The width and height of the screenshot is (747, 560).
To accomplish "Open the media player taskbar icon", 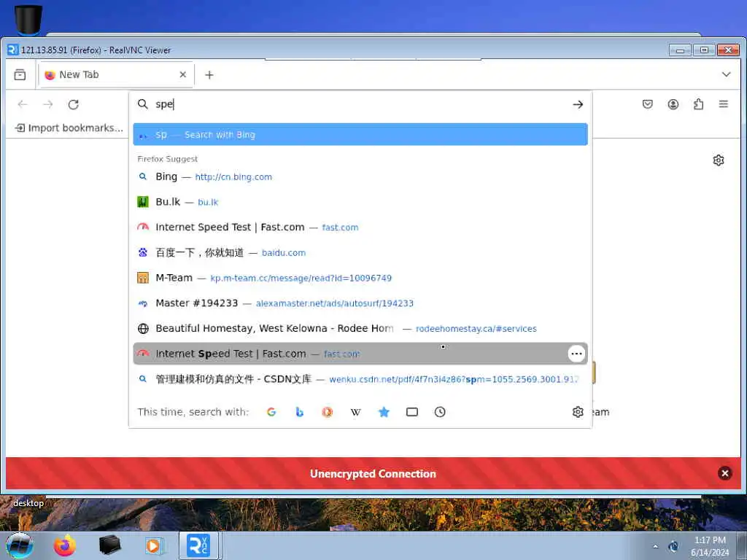I will click(154, 545).
